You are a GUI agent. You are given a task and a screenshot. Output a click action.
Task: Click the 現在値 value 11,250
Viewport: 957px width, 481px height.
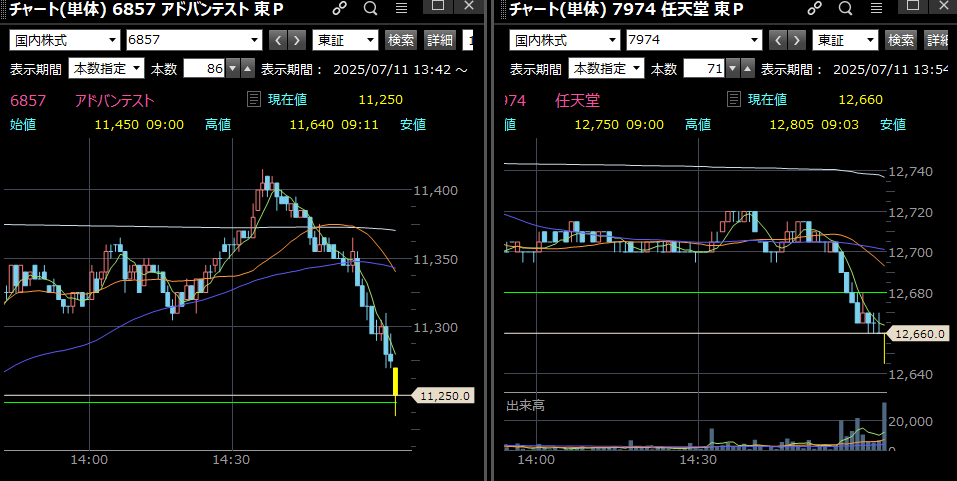coord(381,99)
